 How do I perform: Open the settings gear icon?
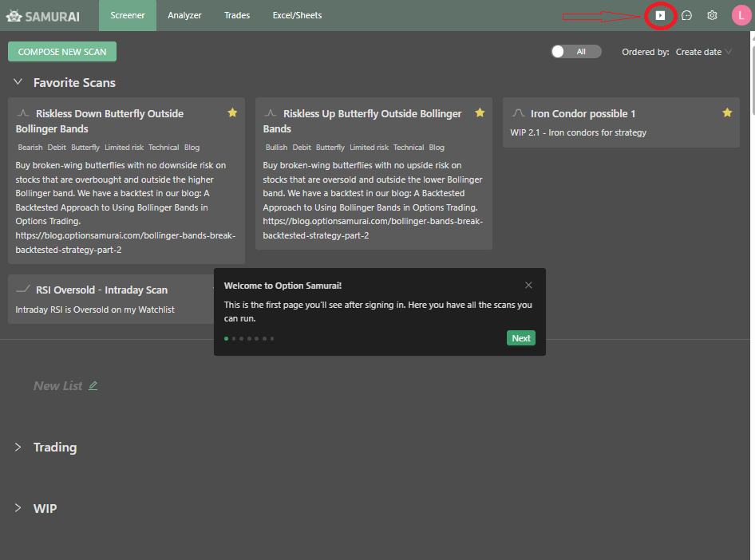[x=712, y=15]
